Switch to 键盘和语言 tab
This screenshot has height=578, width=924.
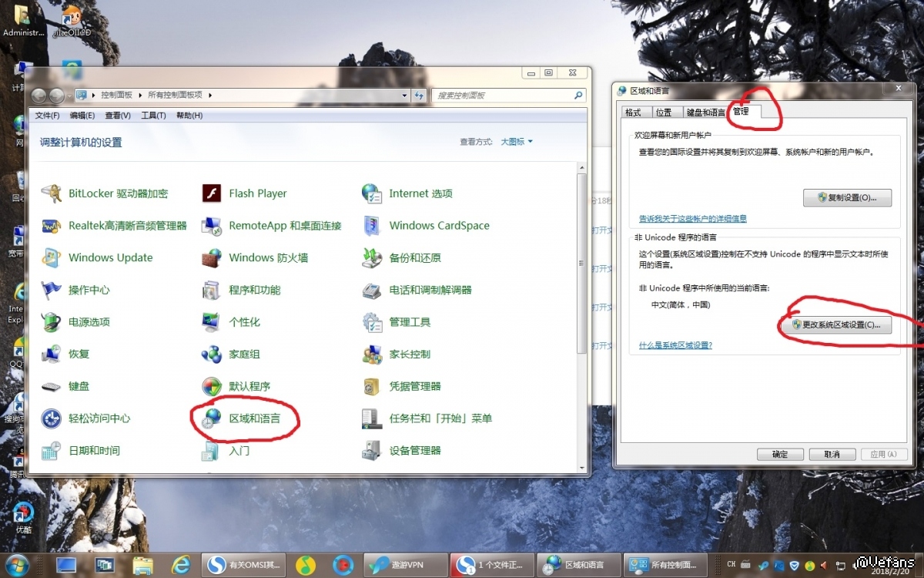coord(705,113)
